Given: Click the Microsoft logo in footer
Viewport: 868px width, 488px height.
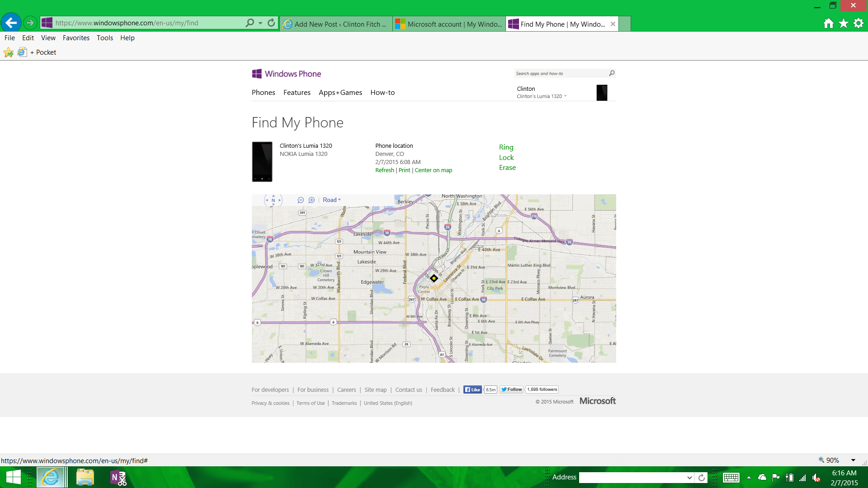Looking at the screenshot, I should pos(597,401).
